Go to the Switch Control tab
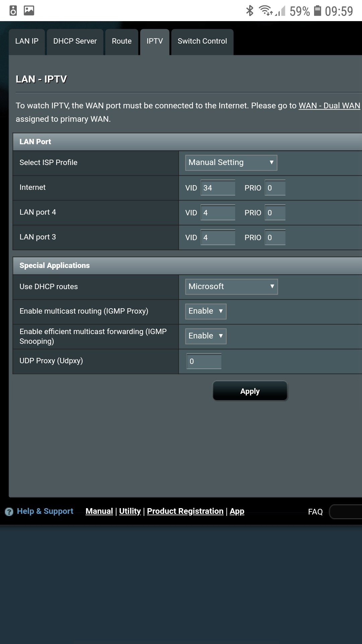Viewport: 362px width, 644px height. pyautogui.click(x=202, y=42)
